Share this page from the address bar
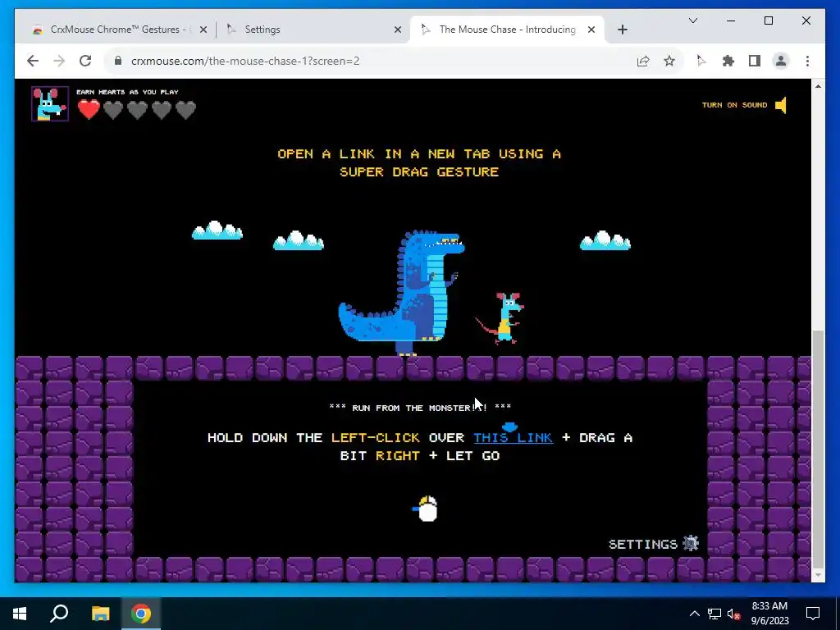This screenshot has width=840, height=630. point(643,61)
